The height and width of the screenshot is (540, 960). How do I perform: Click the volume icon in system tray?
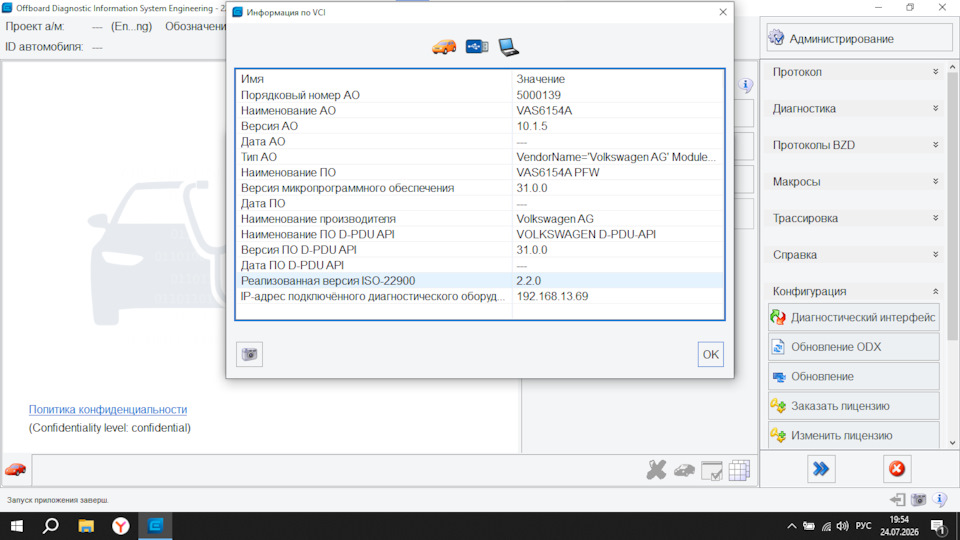pyautogui.click(x=843, y=526)
